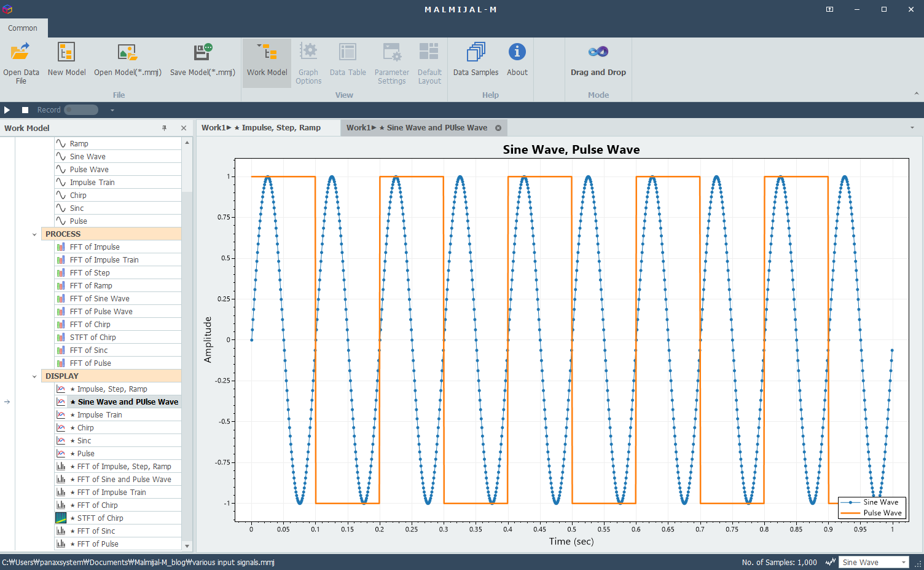
Task: Open dropdown next to Record toggle
Action: (112, 111)
